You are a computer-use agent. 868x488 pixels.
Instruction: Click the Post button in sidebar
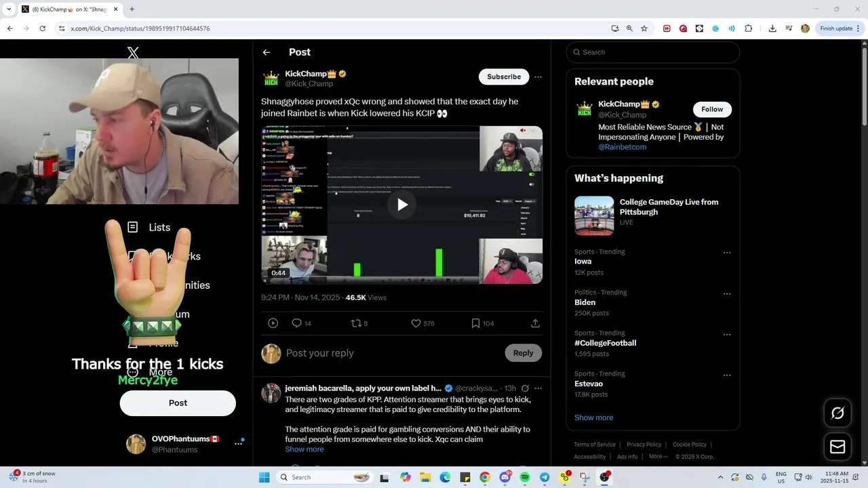pos(178,403)
